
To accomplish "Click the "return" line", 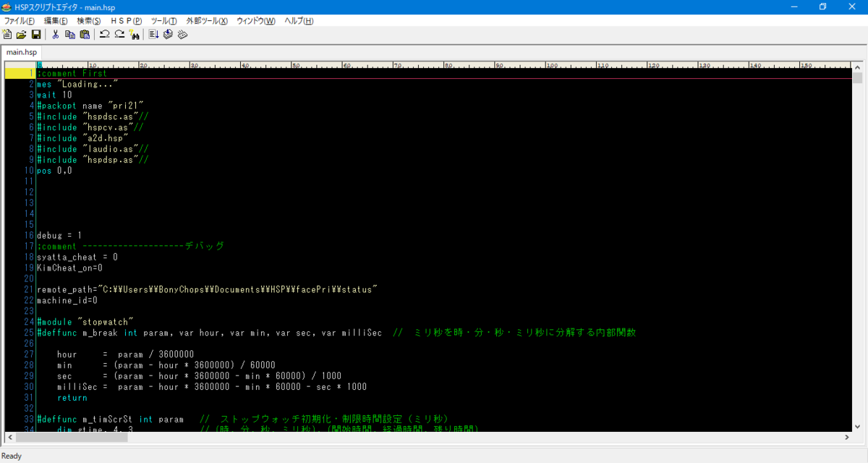I will (72, 398).
